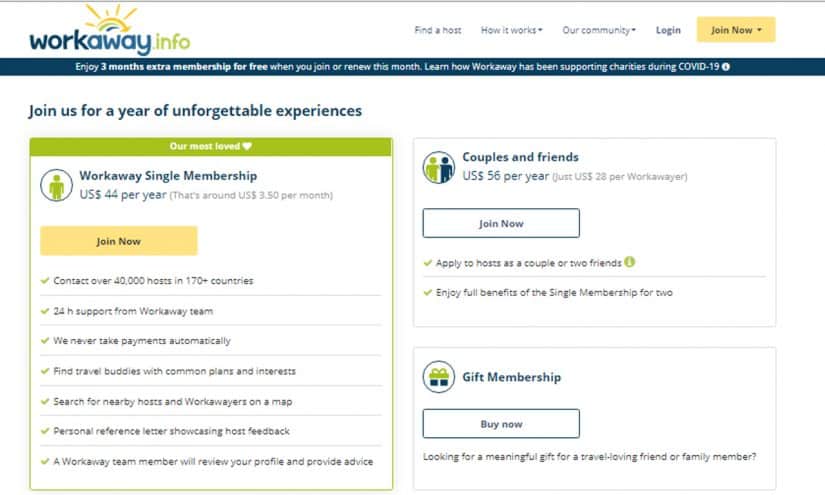The width and height of the screenshot is (825, 495).
Task: Click the gift box membership icon
Action: [x=439, y=377]
